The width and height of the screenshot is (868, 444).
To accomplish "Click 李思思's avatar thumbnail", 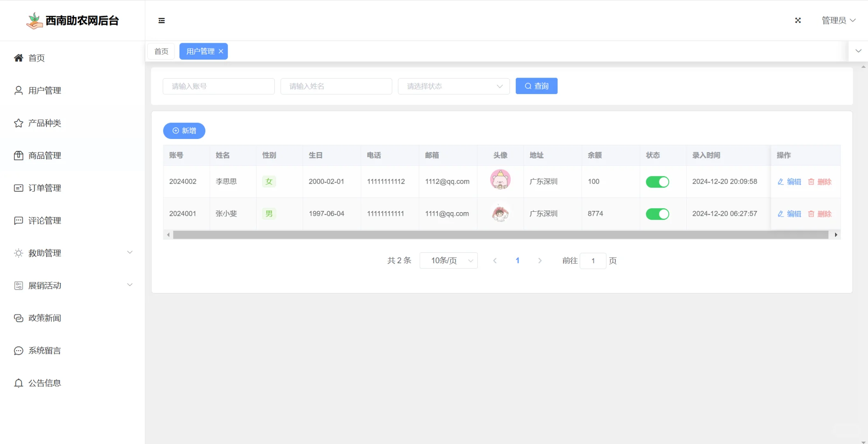I will point(500,179).
